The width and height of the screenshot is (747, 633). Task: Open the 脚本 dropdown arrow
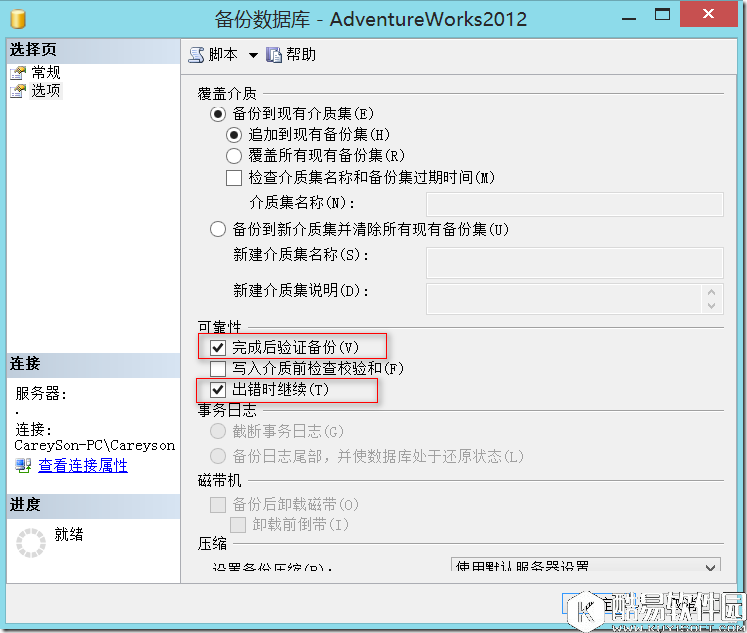[x=253, y=55]
